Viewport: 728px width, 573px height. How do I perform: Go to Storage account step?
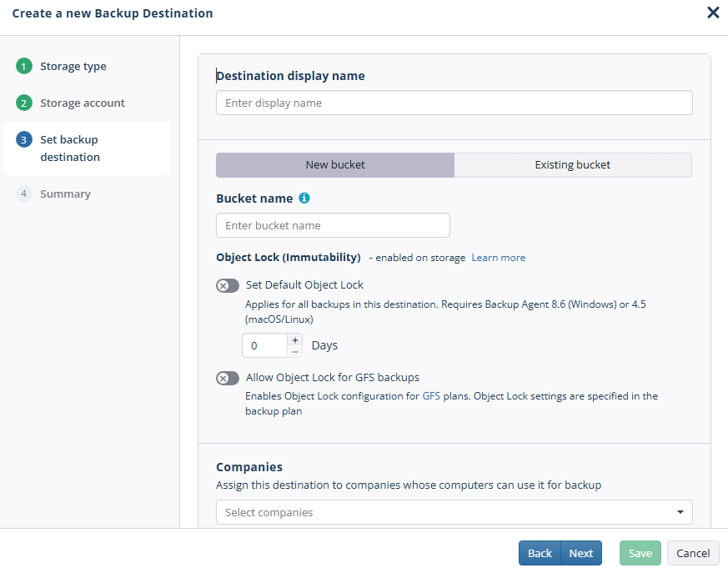pyautogui.click(x=83, y=103)
